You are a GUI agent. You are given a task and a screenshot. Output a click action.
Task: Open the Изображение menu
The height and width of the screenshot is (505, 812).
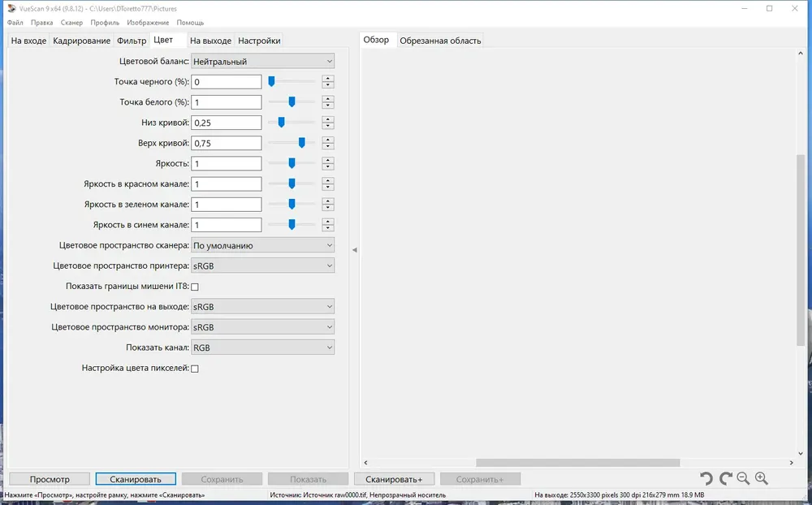pyautogui.click(x=148, y=23)
